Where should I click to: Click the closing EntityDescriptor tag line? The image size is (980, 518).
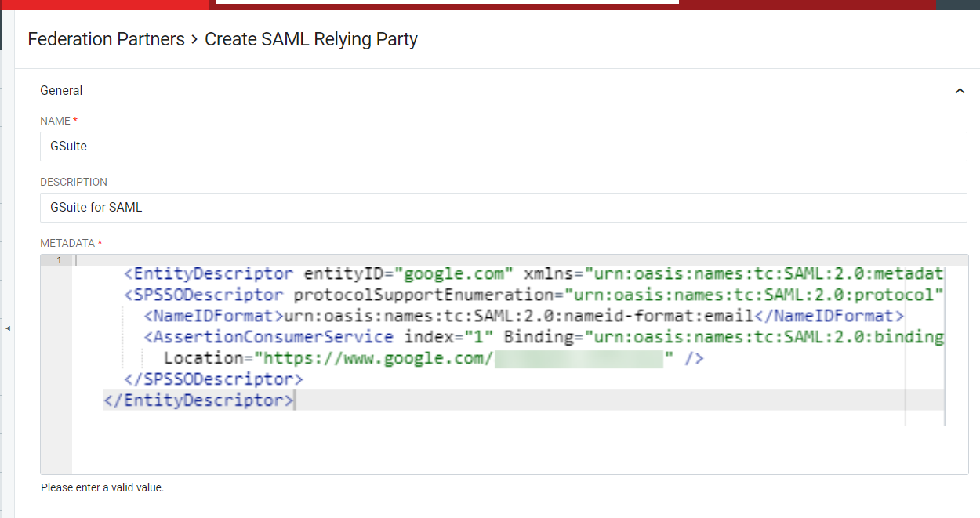(198, 400)
